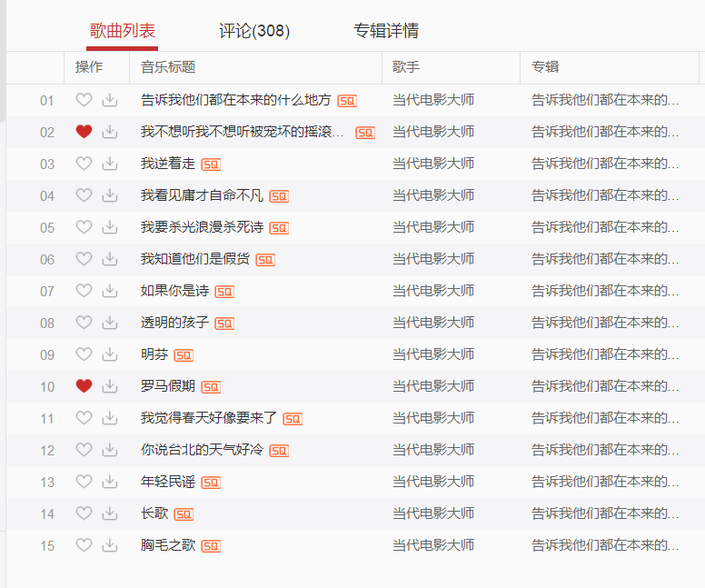
Task: Click SQ badge of 透明的孩子
Action: 224,324
